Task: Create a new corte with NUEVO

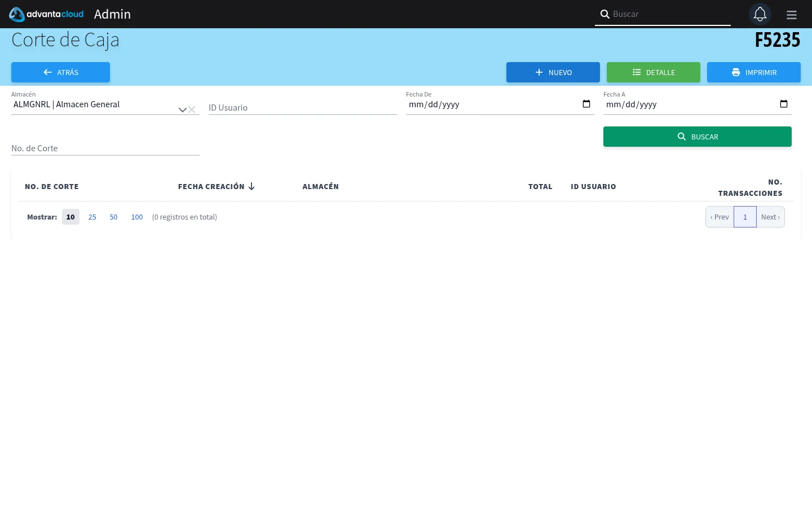Action: tap(553, 72)
